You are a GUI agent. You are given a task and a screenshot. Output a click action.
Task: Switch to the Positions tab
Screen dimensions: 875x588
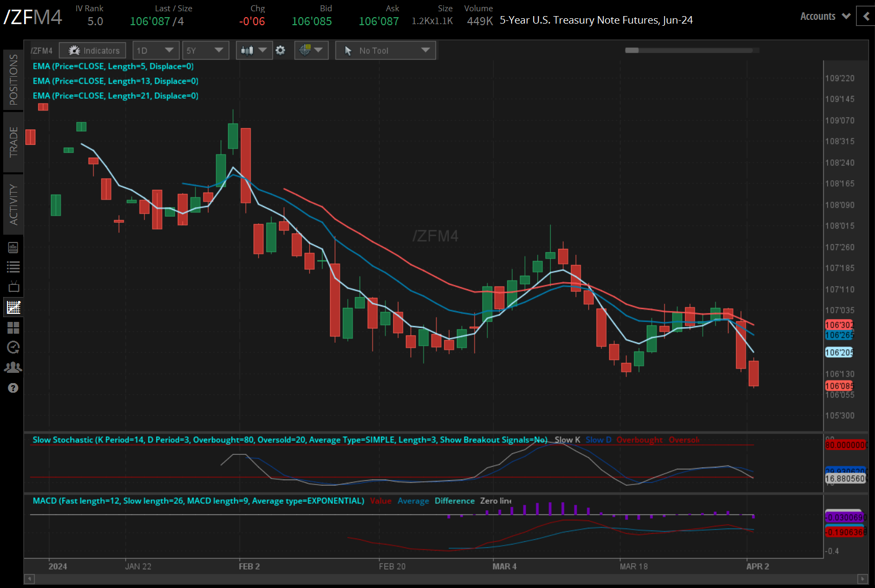tap(13, 79)
